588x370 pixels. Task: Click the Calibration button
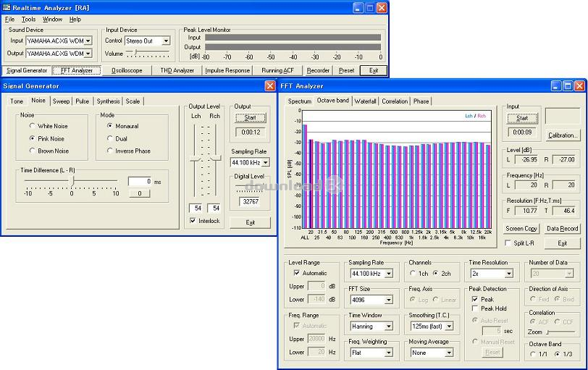563,135
